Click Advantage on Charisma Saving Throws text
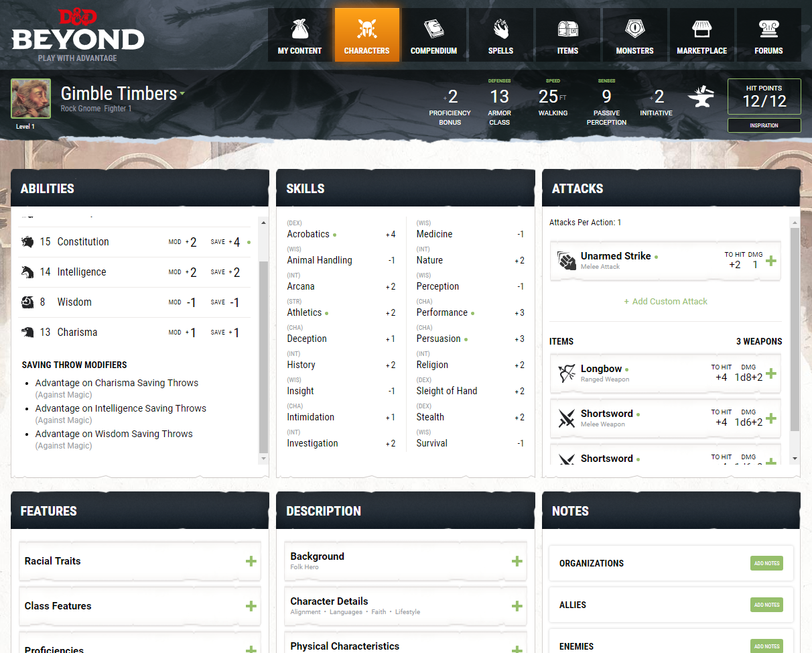 pyautogui.click(x=117, y=383)
